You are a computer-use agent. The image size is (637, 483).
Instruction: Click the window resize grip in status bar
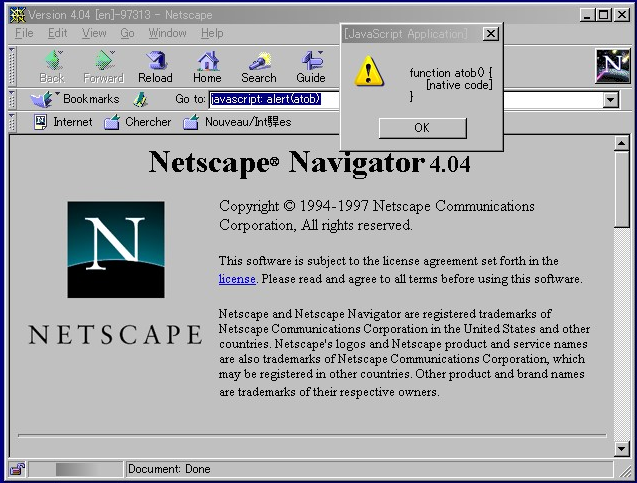(x=624, y=470)
